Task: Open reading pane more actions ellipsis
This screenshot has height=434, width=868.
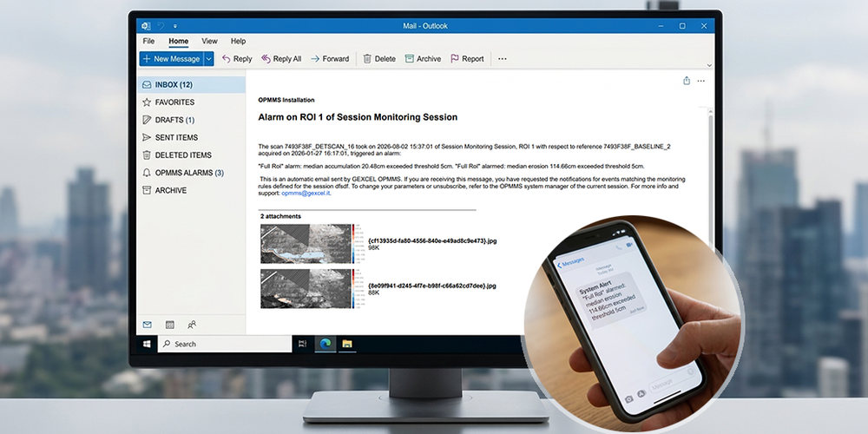Action: click(700, 81)
